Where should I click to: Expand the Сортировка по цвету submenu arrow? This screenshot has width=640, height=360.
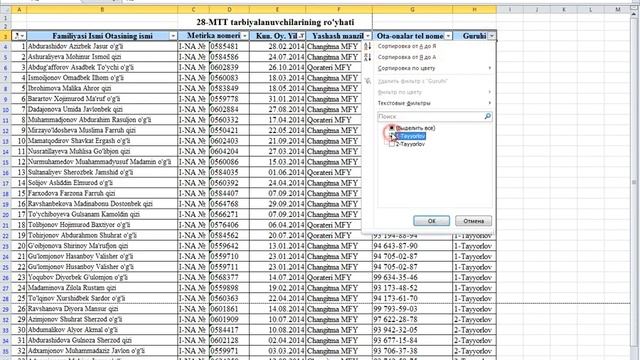490,68
